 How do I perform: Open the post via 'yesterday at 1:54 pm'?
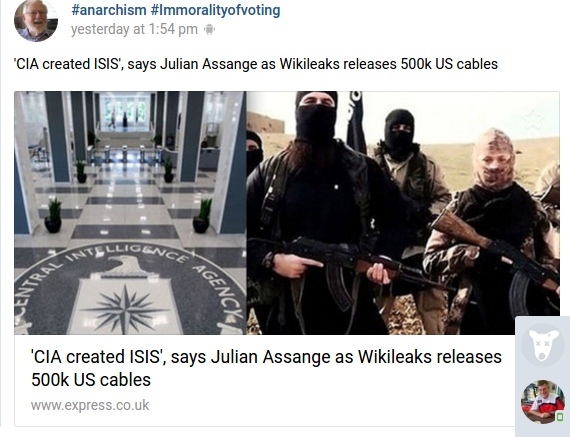pyautogui.click(x=134, y=29)
